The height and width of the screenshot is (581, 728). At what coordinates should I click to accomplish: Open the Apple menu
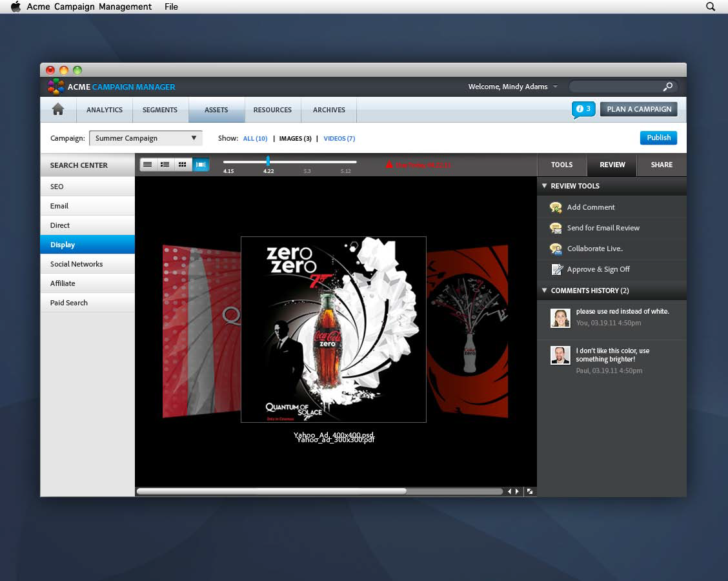point(15,6)
